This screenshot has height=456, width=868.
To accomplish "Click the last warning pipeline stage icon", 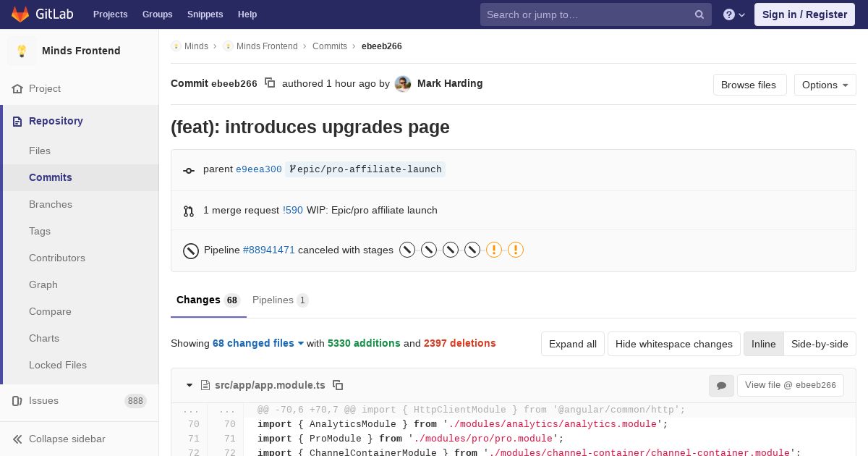I will (515, 250).
